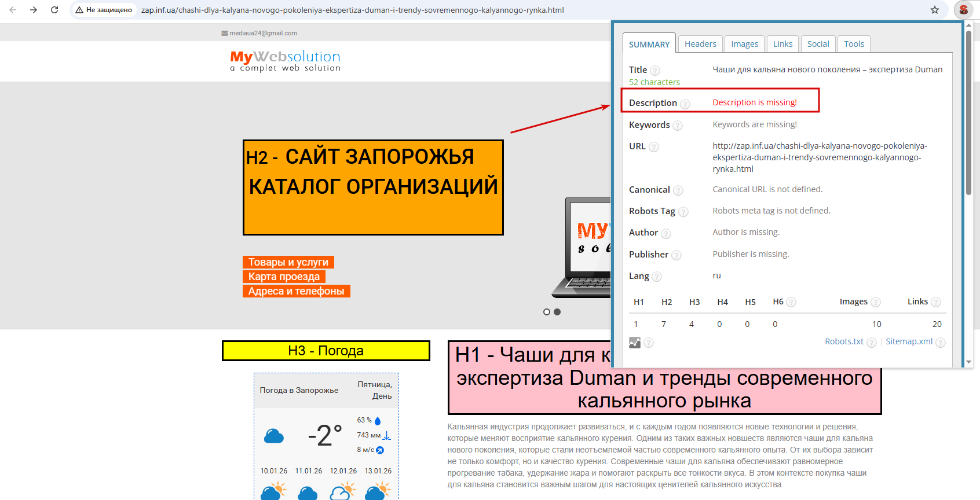The image size is (980, 500).
Task: Click the 'Publisher is missing.' text
Action: coord(751,254)
